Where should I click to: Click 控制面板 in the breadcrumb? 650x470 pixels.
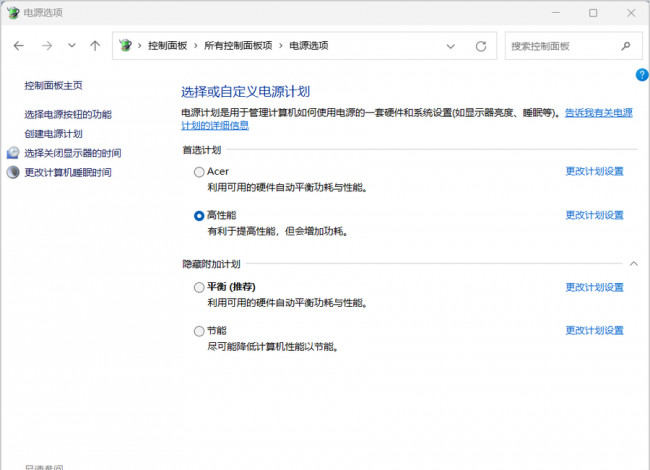point(167,46)
